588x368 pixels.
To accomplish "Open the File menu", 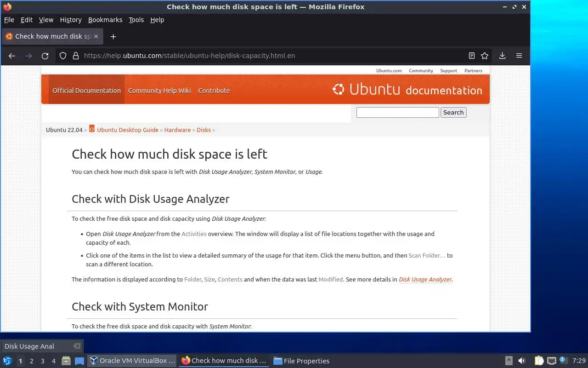I will pos(9,20).
